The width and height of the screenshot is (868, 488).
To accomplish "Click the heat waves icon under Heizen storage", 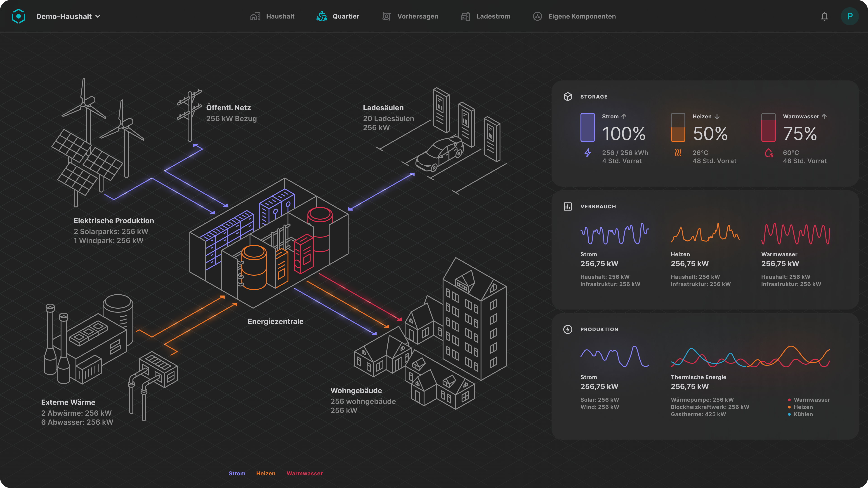I will [678, 153].
